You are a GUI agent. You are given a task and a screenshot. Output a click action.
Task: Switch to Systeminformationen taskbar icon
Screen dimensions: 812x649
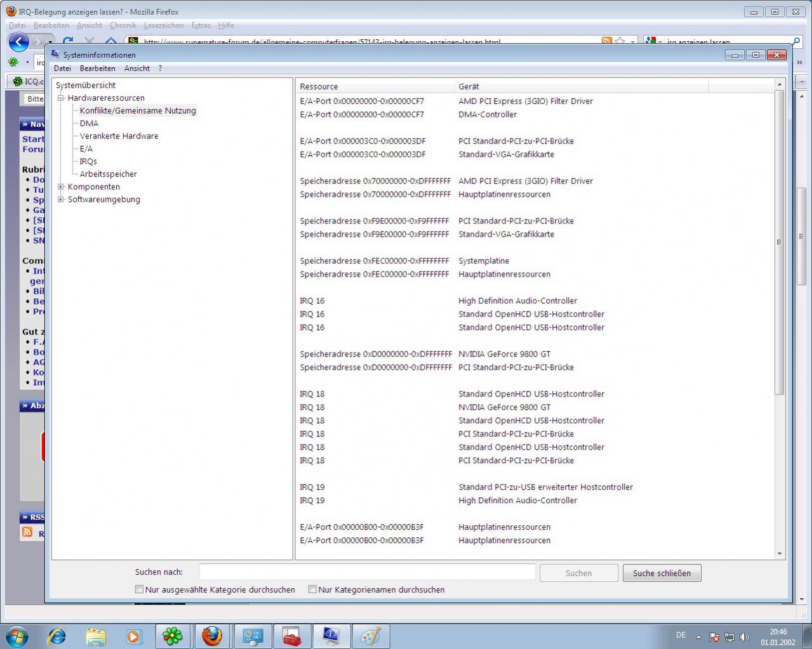tap(331, 636)
